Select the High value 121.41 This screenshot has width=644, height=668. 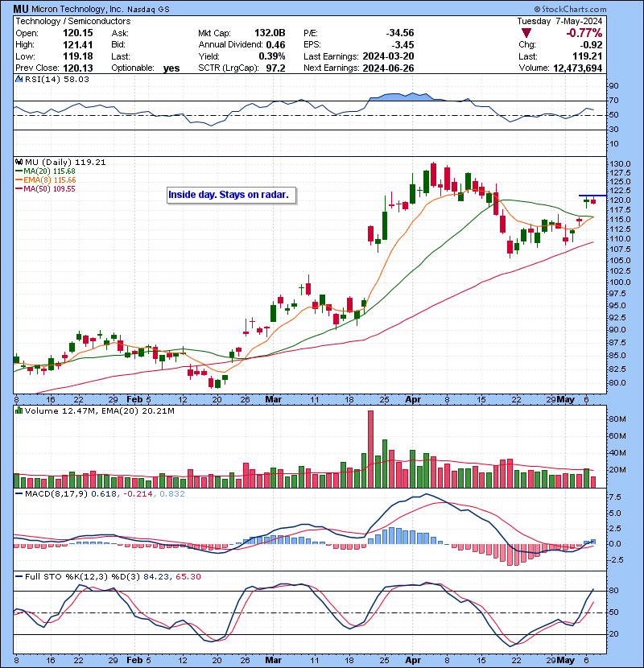pyautogui.click(x=77, y=44)
